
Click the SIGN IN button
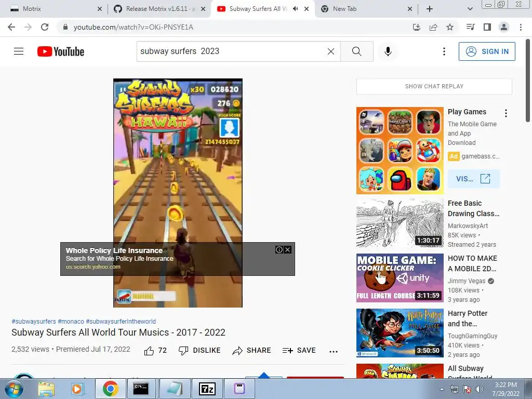[487, 51]
